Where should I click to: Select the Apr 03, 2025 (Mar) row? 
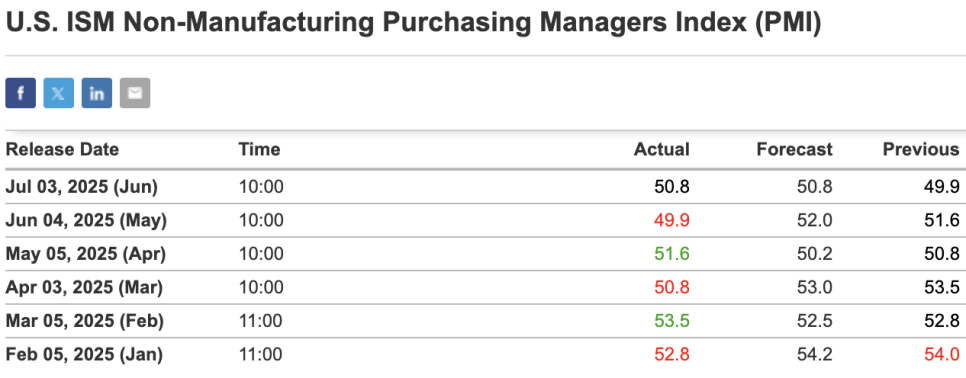[x=483, y=288]
